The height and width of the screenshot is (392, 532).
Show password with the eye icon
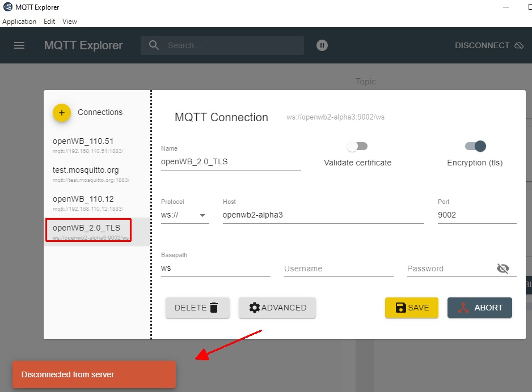click(x=503, y=269)
